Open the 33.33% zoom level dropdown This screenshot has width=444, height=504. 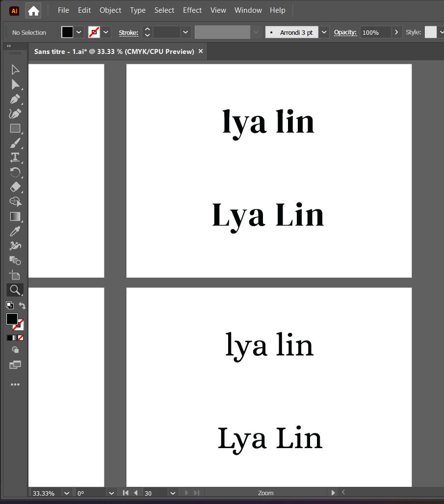pyautogui.click(x=67, y=493)
